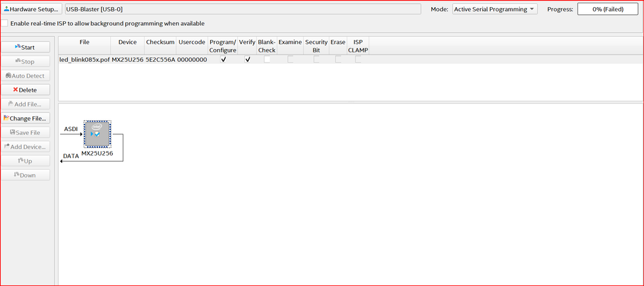
Task: Click the MX25U256 device cell in table
Action: [x=128, y=59]
